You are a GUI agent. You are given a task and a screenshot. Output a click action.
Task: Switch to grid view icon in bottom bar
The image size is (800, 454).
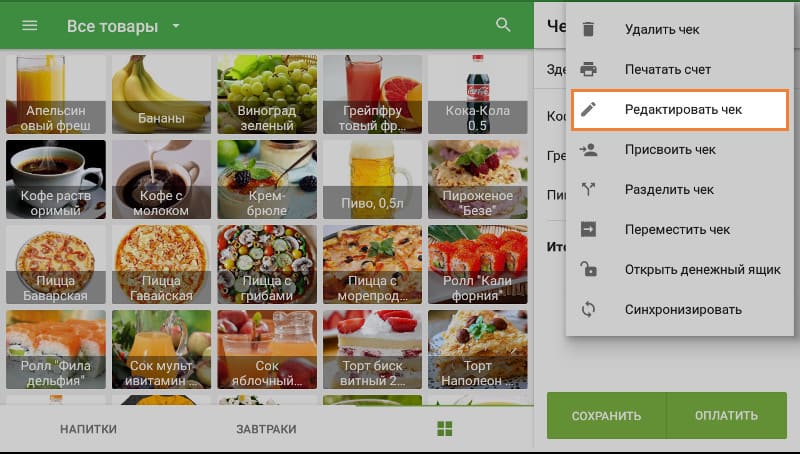coord(445,429)
